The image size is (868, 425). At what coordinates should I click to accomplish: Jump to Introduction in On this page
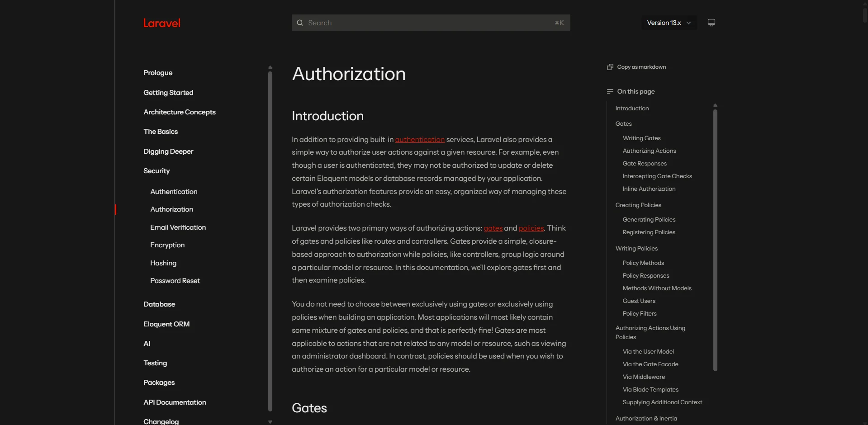pyautogui.click(x=632, y=109)
